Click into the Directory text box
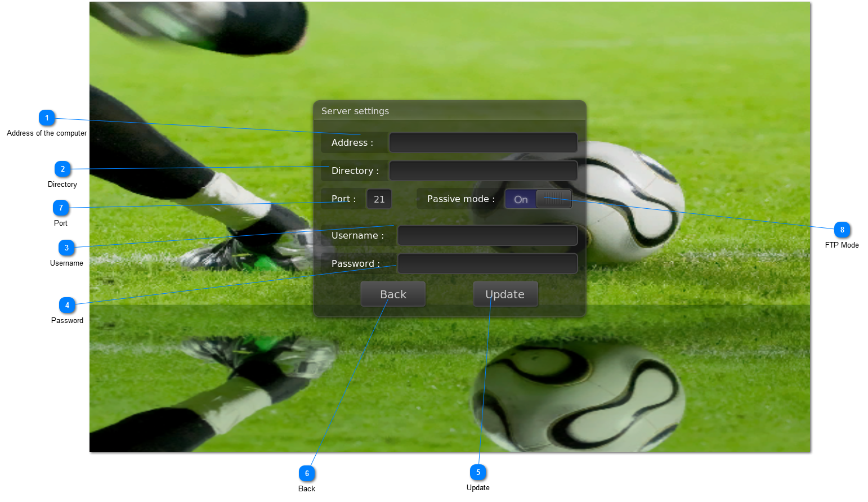This screenshot has height=502, width=868. pyautogui.click(x=483, y=171)
